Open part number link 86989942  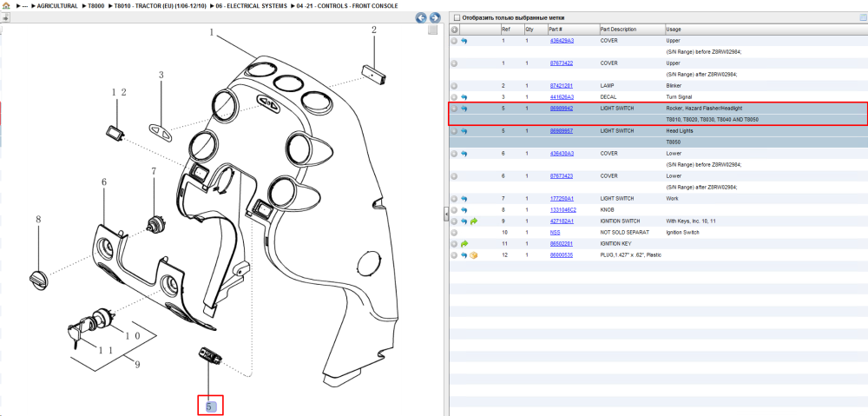tap(561, 109)
